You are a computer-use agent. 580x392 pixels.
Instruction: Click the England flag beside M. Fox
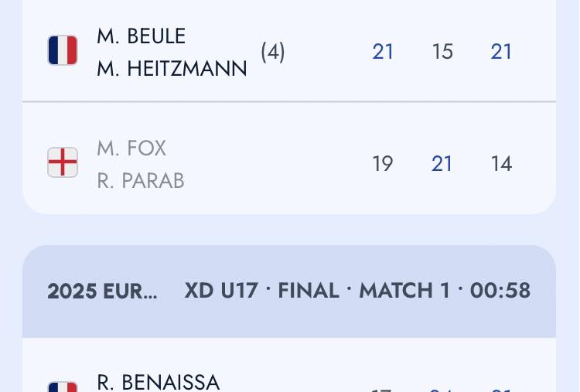62,163
